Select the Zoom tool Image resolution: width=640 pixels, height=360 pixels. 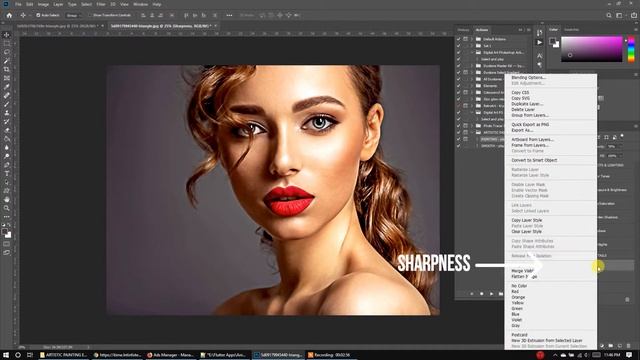pos(7,208)
